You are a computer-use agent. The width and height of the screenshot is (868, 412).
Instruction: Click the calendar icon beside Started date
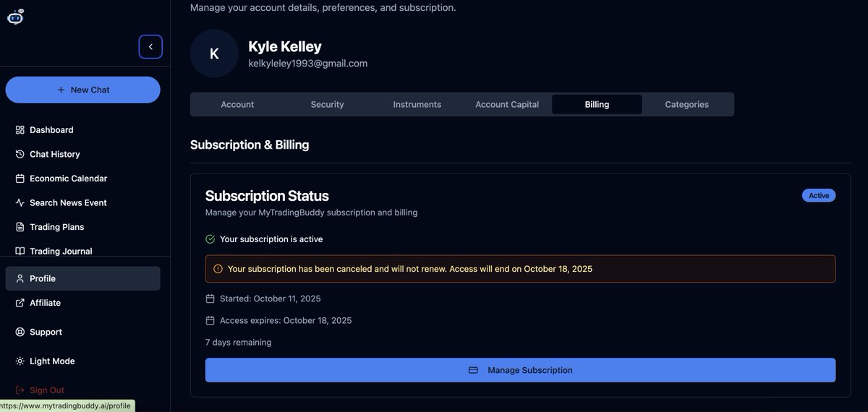[210, 299]
